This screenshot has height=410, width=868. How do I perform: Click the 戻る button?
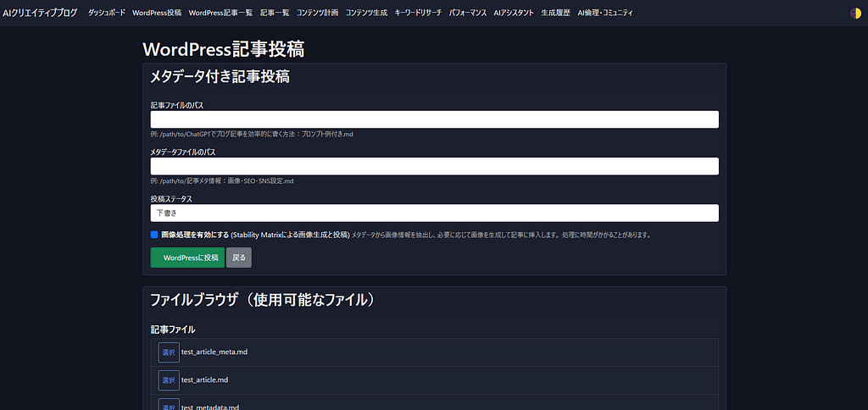coord(239,258)
